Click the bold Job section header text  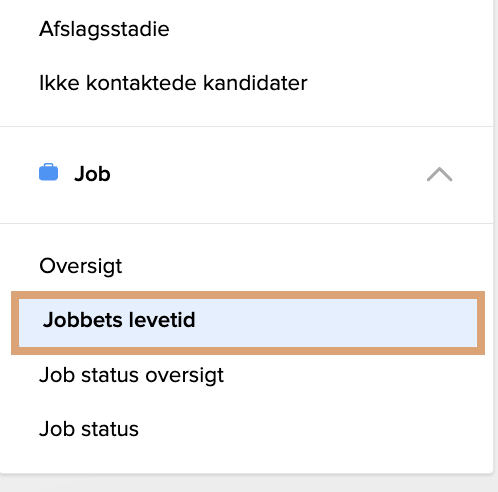pos(92,174)
